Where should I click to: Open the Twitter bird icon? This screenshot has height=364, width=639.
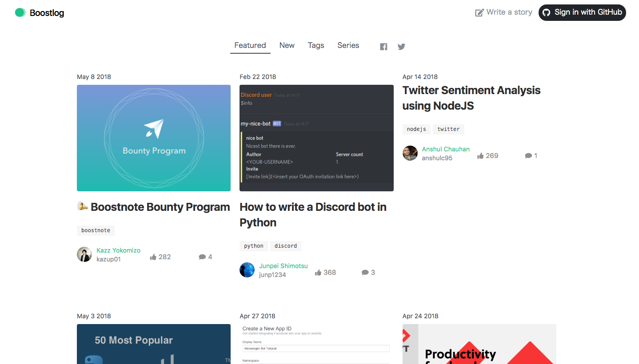coord(401,47)
